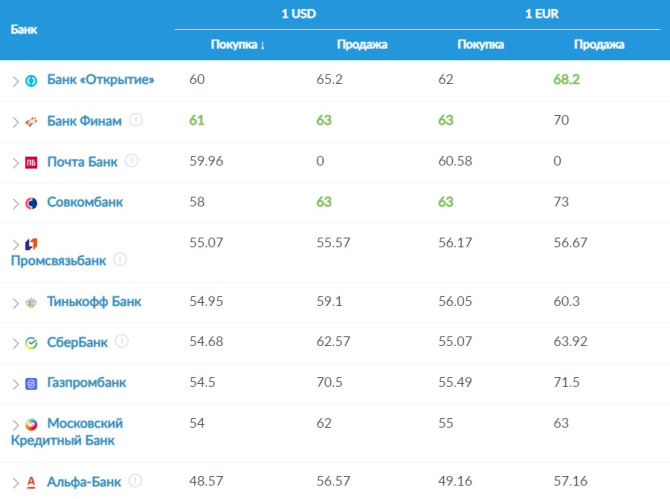Screen dimensions: 670x499
Task: Click the info icon next to Банк Финам
Action: pos(136,120)
